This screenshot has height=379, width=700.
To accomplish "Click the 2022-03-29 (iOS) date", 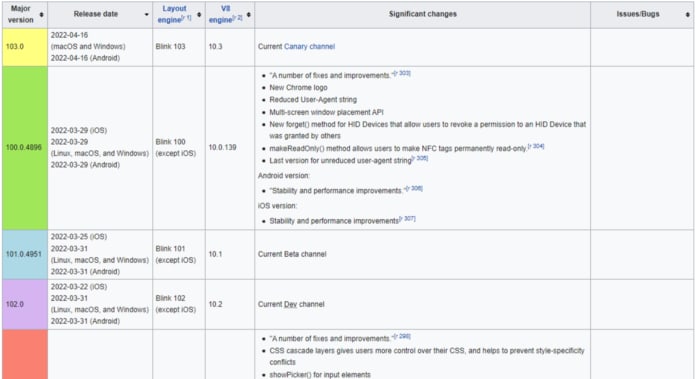I will pyautogui.click(x=79, y=130).
